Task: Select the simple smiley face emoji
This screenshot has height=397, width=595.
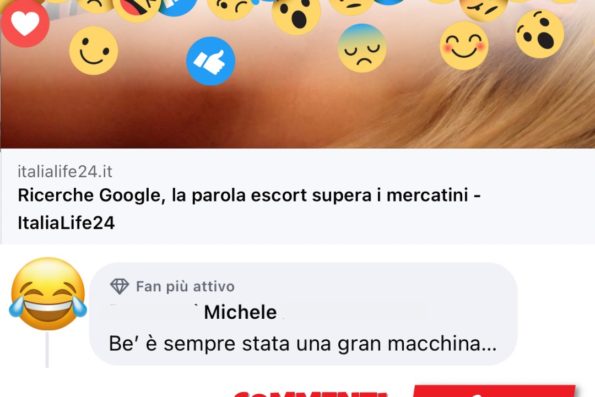Action: pyautogui.click(x=94, y=50)
